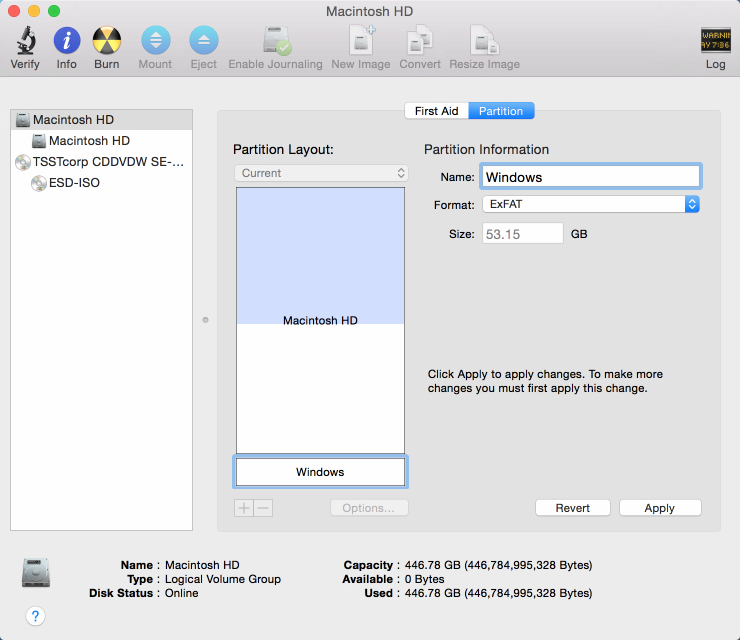
Task: Click the Click Apply to apply changes text
Action: (x=545, y=381)
